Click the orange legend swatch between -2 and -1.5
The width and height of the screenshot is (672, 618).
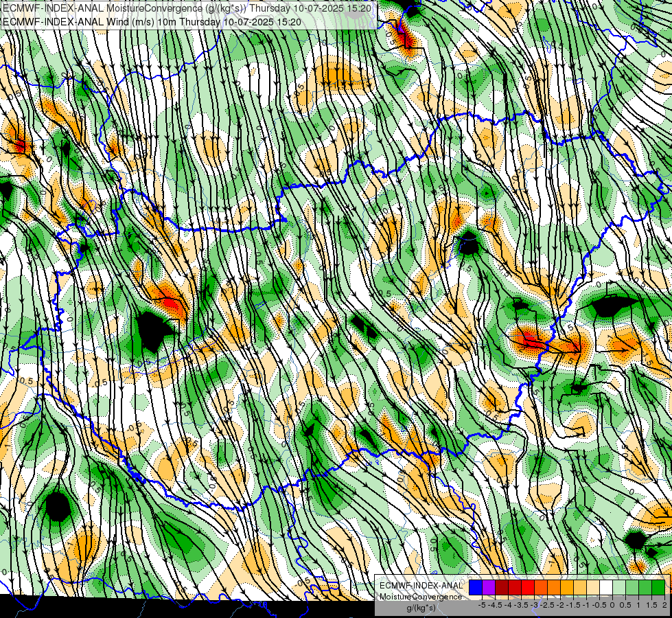click(554, 588)
